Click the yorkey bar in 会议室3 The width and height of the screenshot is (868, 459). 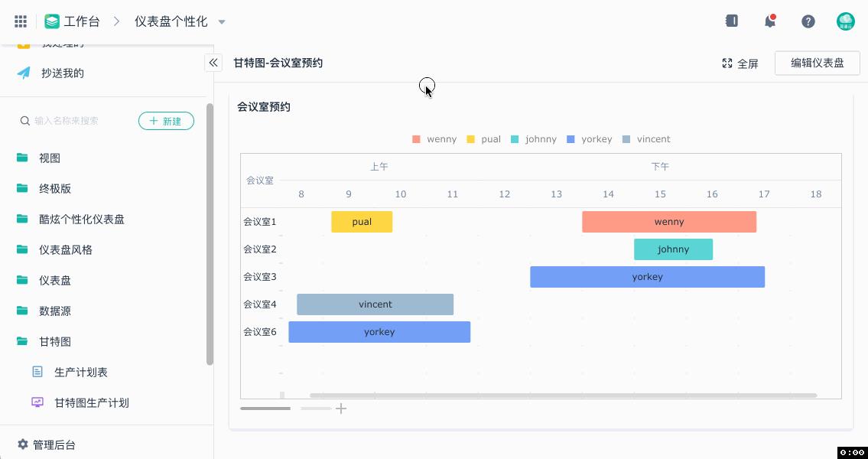pos(648,277)
